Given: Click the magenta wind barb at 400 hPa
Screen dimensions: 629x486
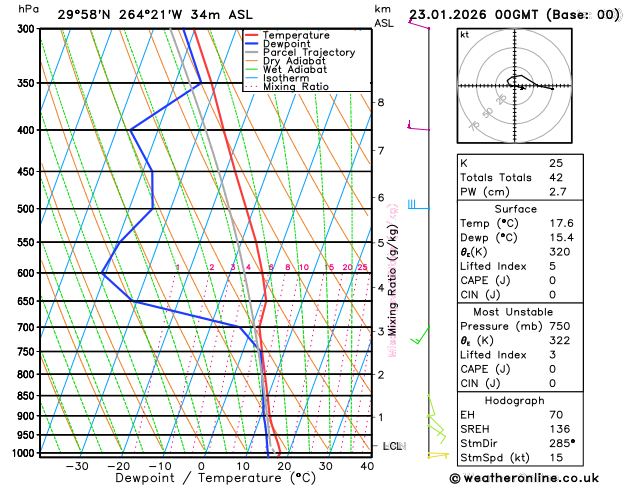Looking at the screenshot, I should point(418,126).
